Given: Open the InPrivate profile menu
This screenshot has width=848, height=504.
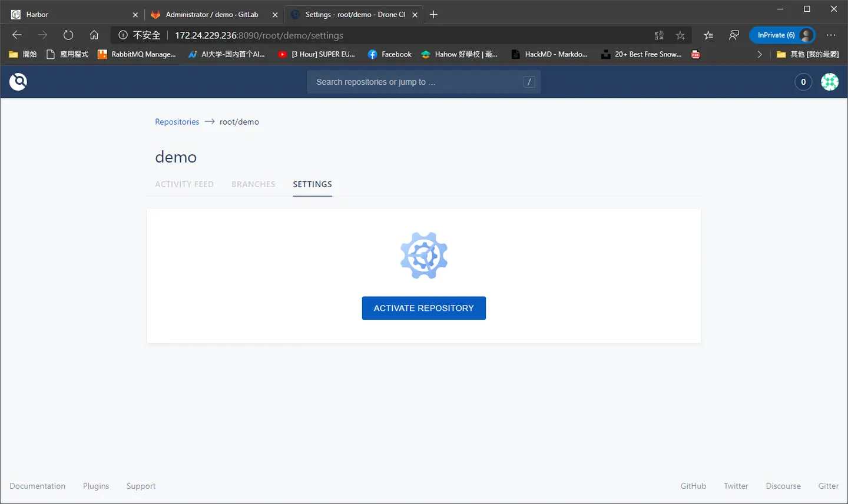Looking at the screenshot, I should [x=783, y=35].
